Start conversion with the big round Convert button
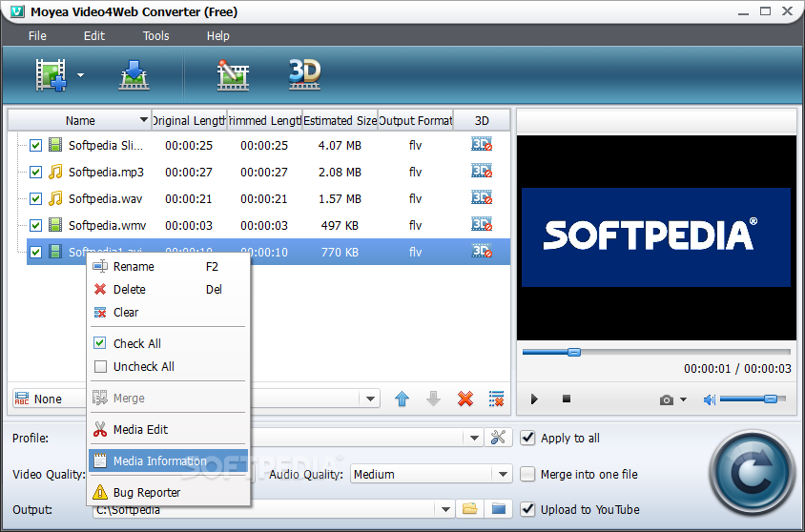Image resolution: width=805 pixels, height=532 pixels. 753,473
